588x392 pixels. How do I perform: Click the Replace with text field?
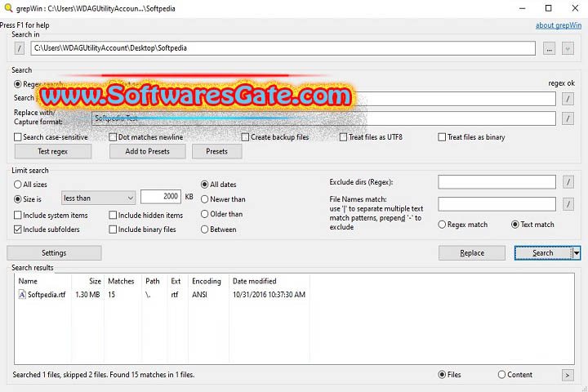point(323,119)
